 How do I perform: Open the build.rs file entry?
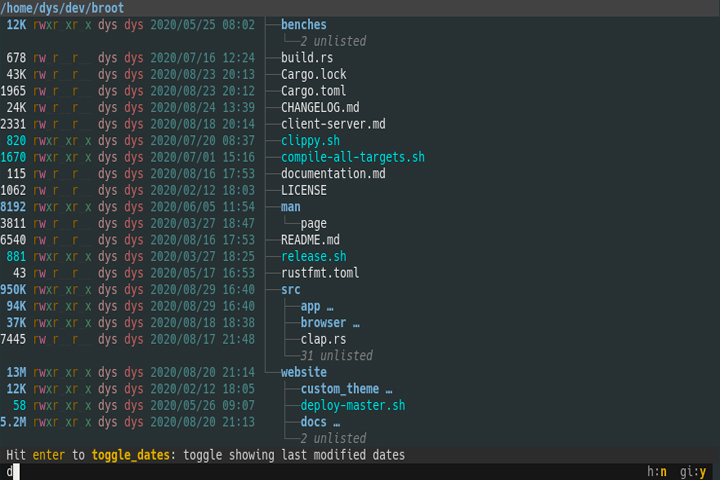point(307,58)
